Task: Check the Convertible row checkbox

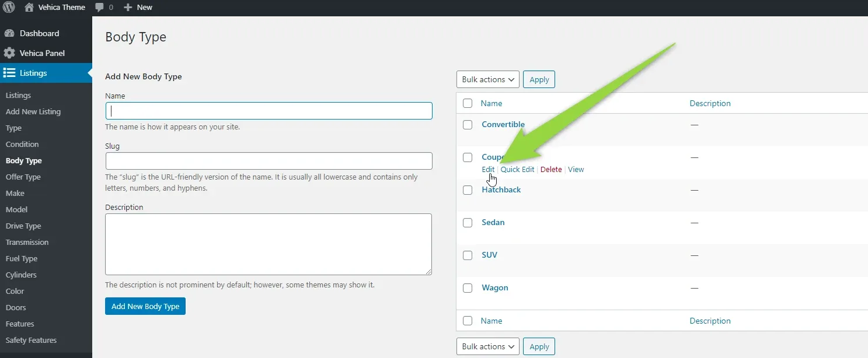Action: [x=468, y=124]
